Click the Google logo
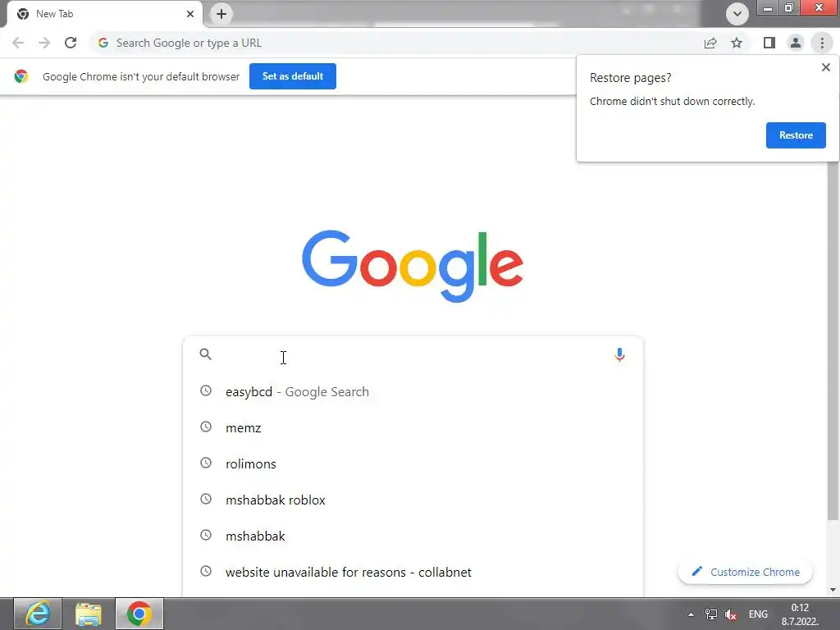Screen dimensions: 840x630 tap(413, 267)
